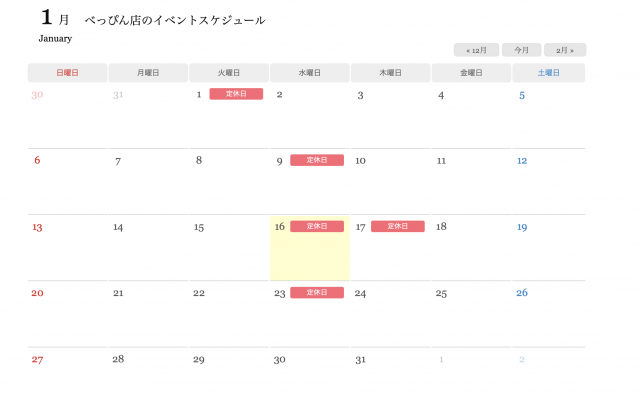Select the 水曜日 column header
The image size is (640, 413).
coord(309,73)
